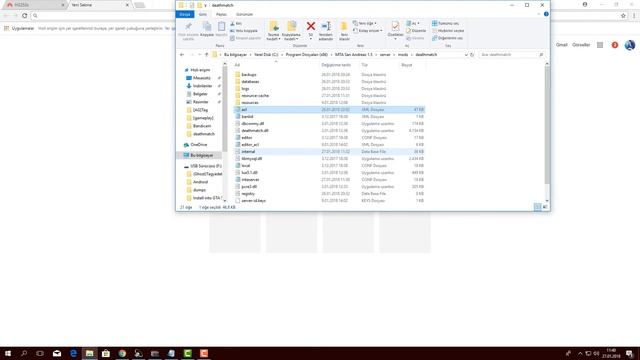Select the 'databases' folder
Viewport: 640px width, 360px height.
[250, 82]
